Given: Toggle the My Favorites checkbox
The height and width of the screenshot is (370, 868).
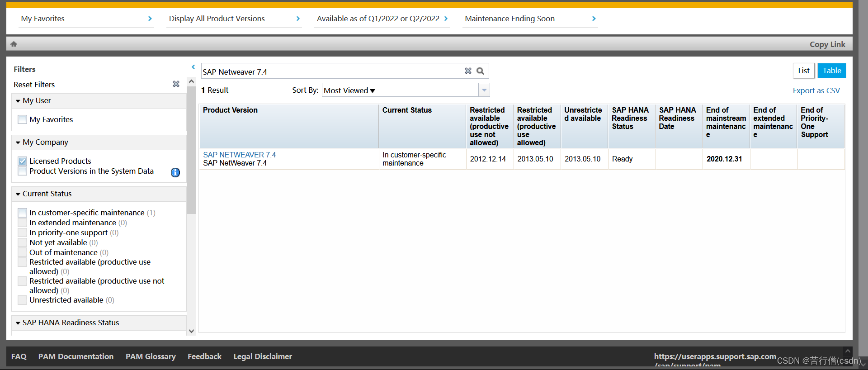Looking at the screenshot, I should click(22, 119).
